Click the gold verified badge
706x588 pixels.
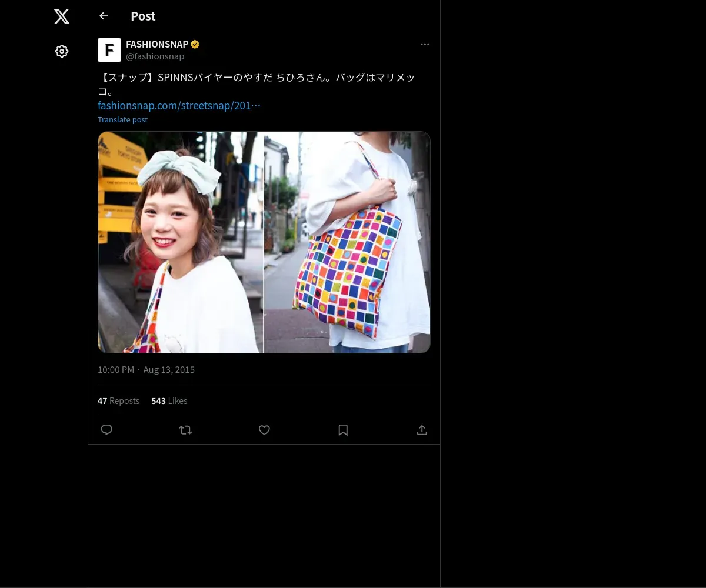[195, 44]
